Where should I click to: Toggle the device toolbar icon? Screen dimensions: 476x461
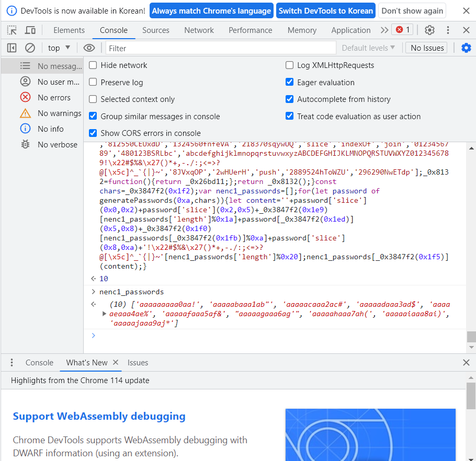pos(30,30)
